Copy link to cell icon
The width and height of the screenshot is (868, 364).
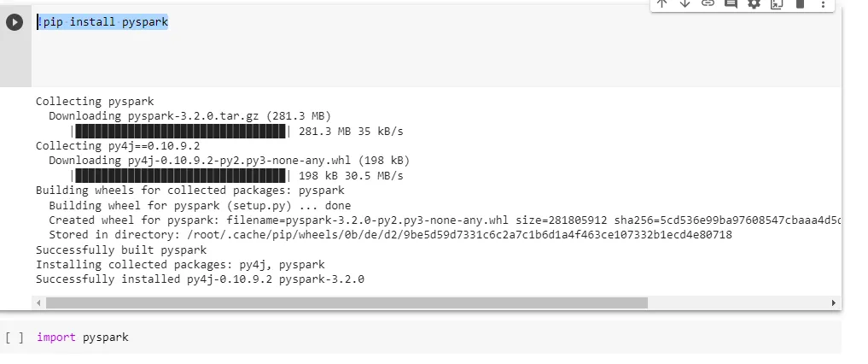pos(708,4)
